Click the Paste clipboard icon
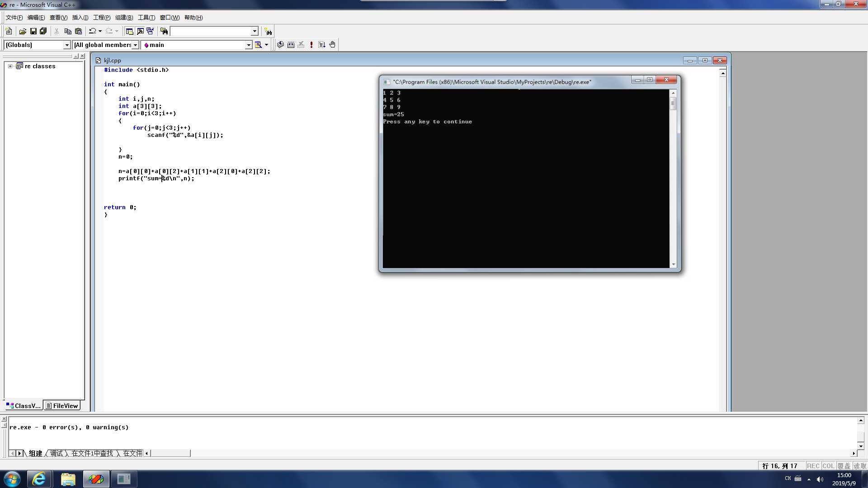 (x=78, y=31)
